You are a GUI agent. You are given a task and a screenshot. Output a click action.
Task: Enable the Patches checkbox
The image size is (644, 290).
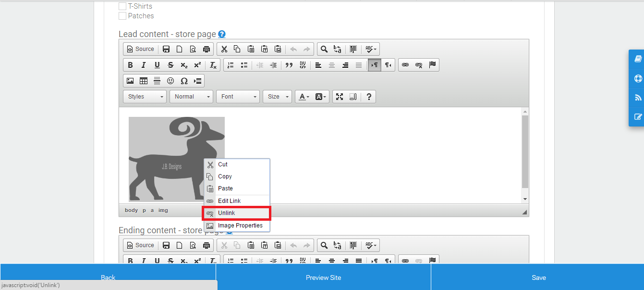[x=122, y=16]
